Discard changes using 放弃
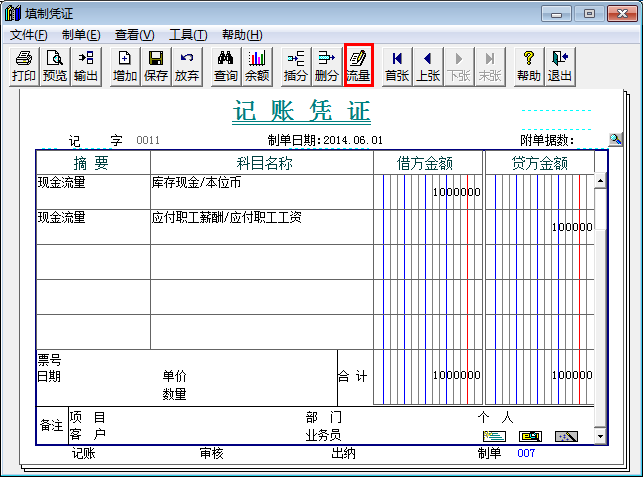Image resolution: width=643 pixels, height=477 pixels. [187, 66]
